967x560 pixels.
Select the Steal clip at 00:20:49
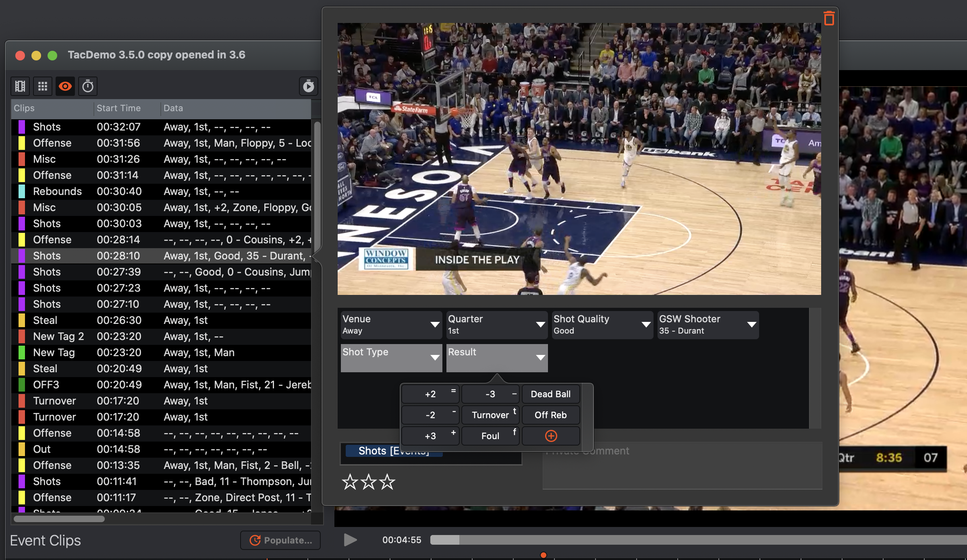point(161,369)
